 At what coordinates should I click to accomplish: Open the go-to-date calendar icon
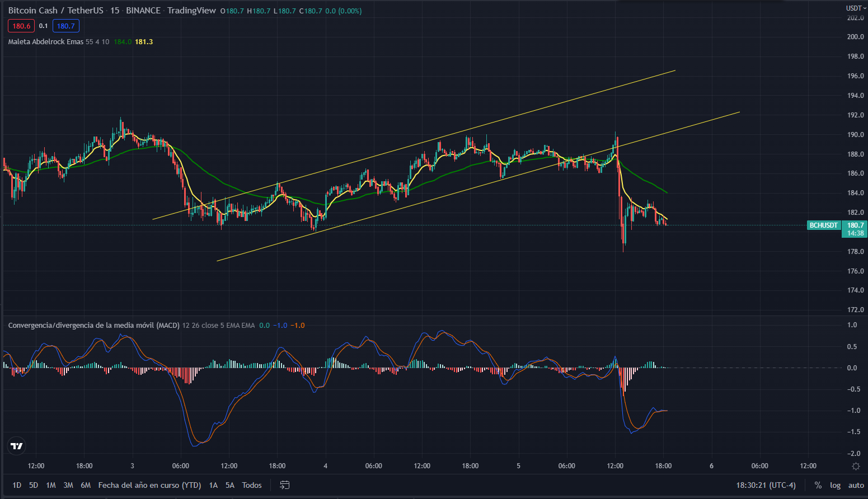[x=285, y=485]
